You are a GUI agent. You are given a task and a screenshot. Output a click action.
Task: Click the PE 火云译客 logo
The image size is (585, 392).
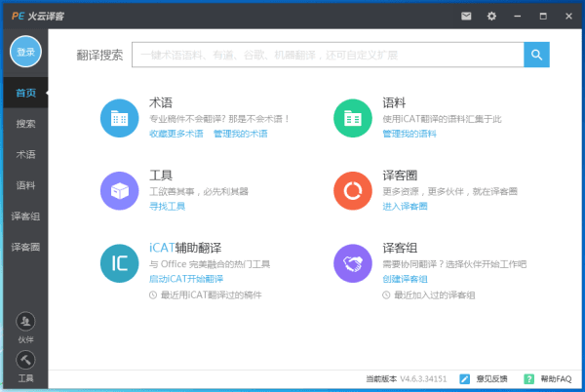[x=38, y=16]
